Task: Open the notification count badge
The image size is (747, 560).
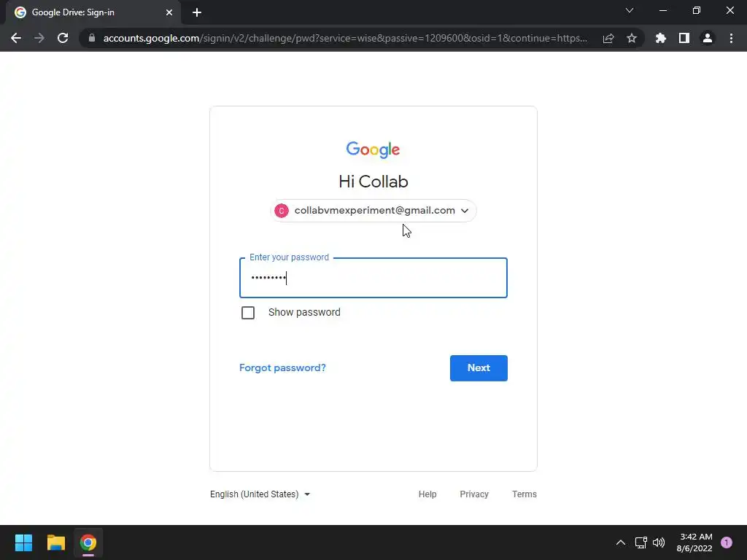Action: 727,542
